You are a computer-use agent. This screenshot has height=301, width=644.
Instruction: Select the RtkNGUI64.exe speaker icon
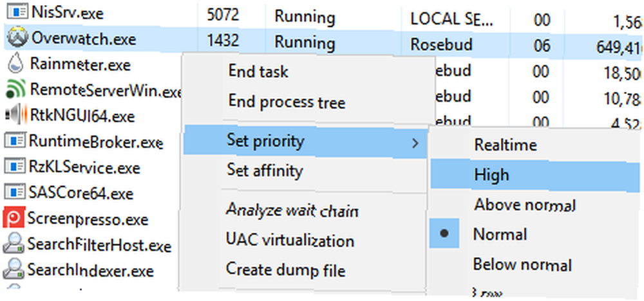coord(16,115)
